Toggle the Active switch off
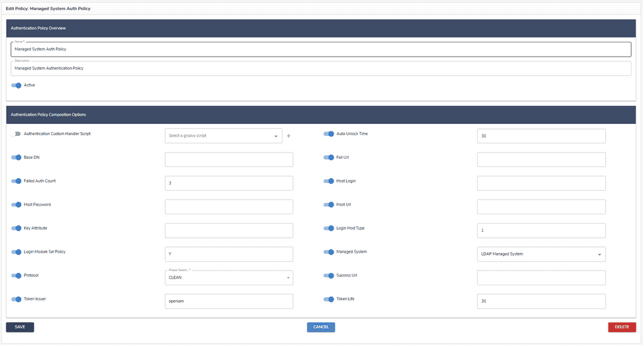The image size is (644, 347). point(16,85)
